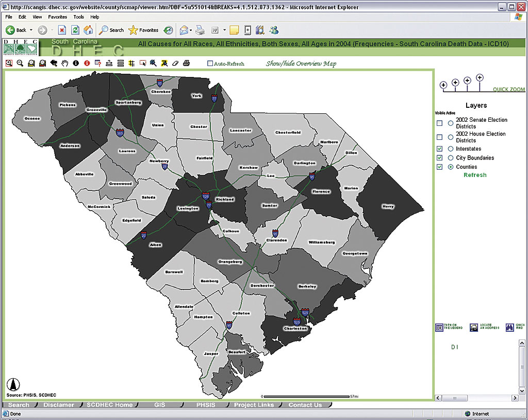
Task: Uncheck Interstates layer visibility
Action: click(x=439, y=149)
